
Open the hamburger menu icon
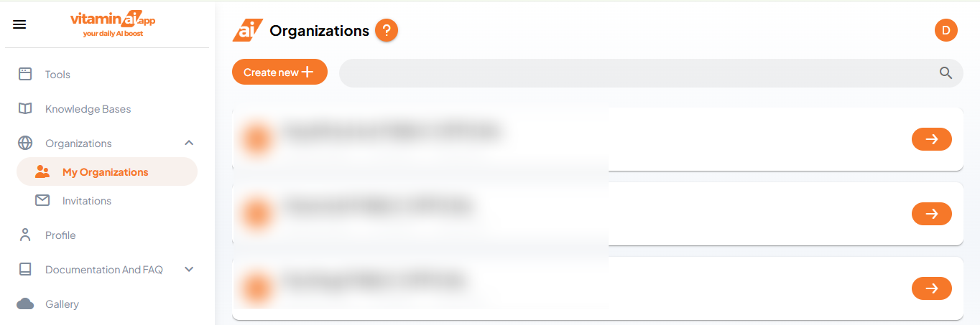click(19, 24)
